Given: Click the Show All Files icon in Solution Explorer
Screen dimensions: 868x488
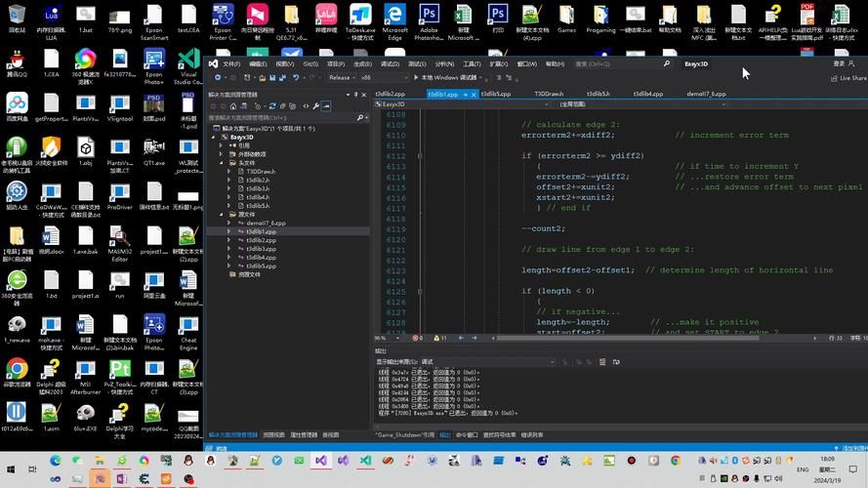Looking at the screenshot, I should (x=292, y=105).
